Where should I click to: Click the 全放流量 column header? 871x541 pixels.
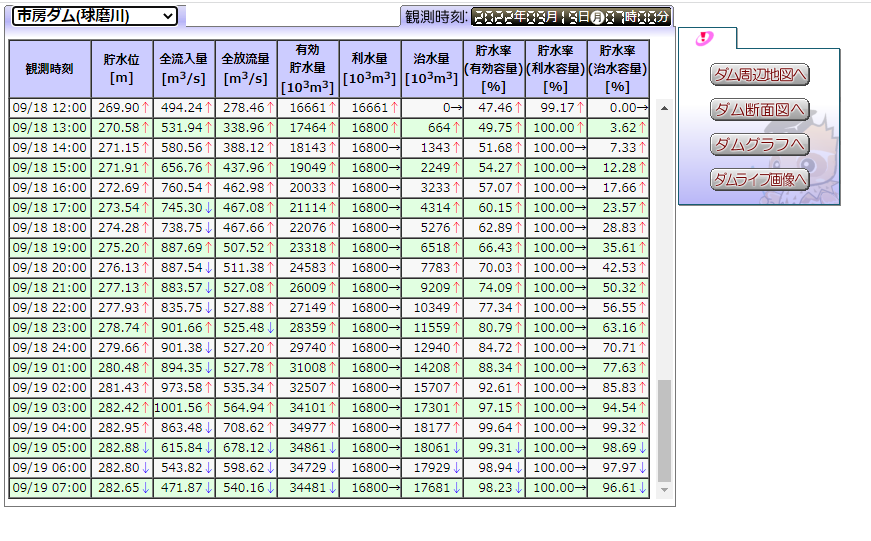tap(246, 69)
